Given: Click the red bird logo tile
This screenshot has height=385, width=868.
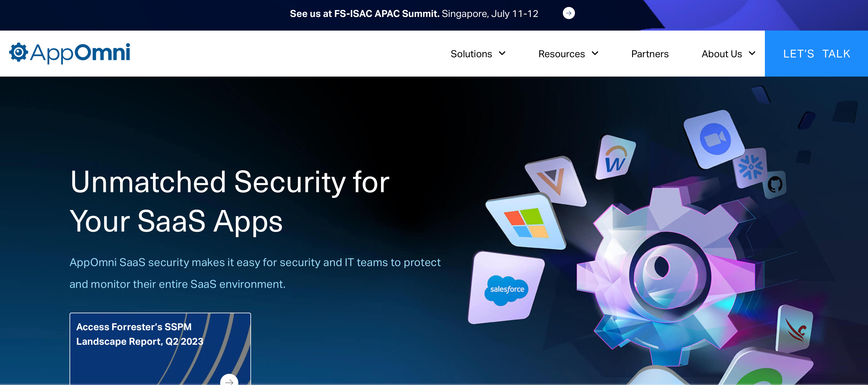Looking at the screenshot, I should [795, 329].
